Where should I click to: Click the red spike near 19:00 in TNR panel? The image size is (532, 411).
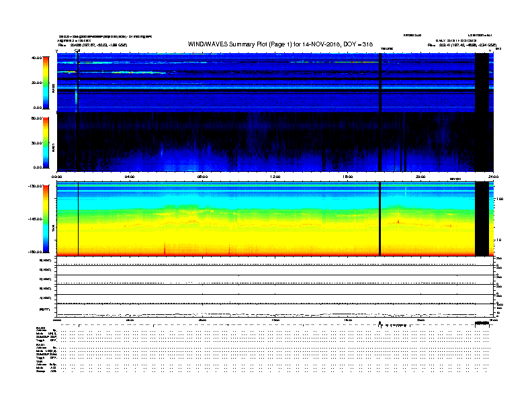(x=398, y=222)
